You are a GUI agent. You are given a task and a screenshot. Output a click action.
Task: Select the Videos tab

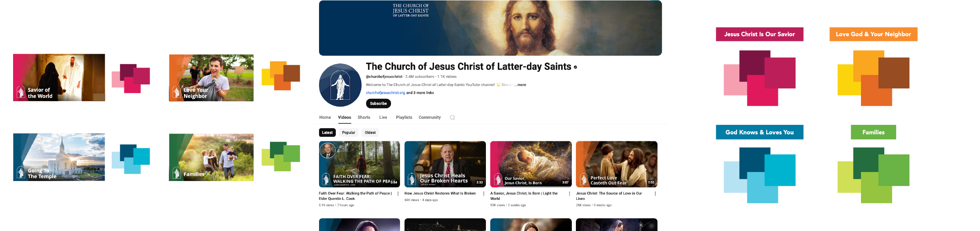(x=344, y=118)
